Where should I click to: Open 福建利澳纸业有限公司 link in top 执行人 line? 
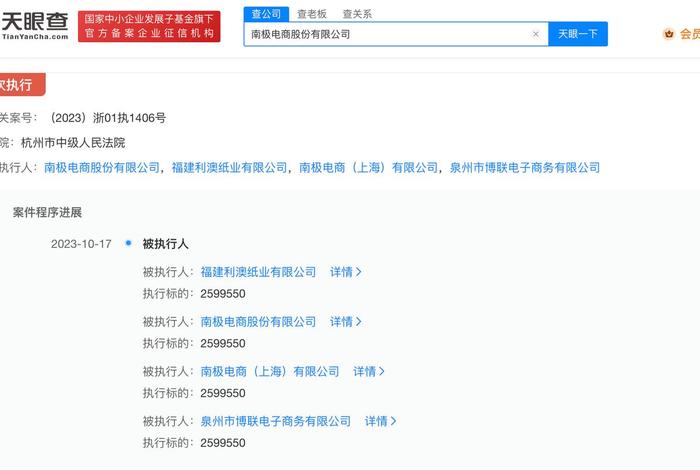click(x=229, y=168)
